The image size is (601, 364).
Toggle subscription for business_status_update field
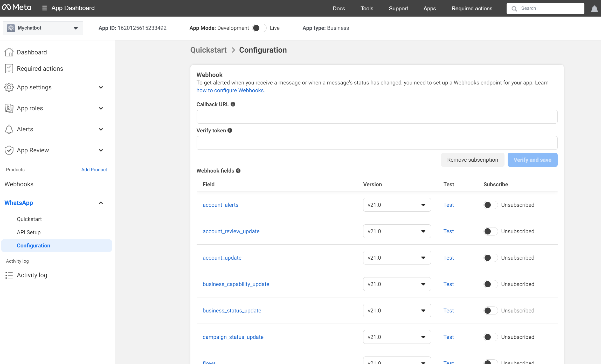[490, 311]
